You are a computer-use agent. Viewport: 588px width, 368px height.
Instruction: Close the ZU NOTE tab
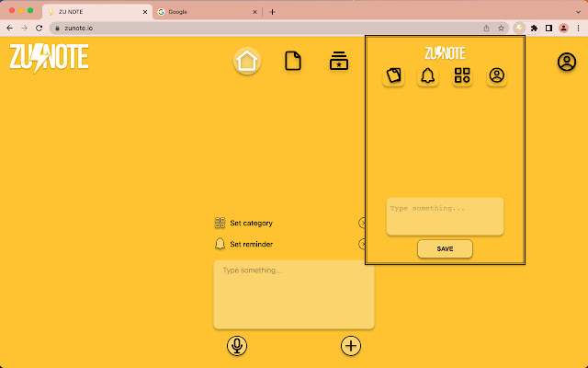coord(145,12)
